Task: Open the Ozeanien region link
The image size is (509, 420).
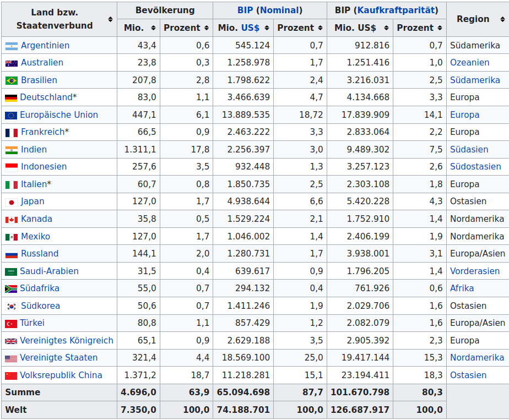Action: coord(469,63)
